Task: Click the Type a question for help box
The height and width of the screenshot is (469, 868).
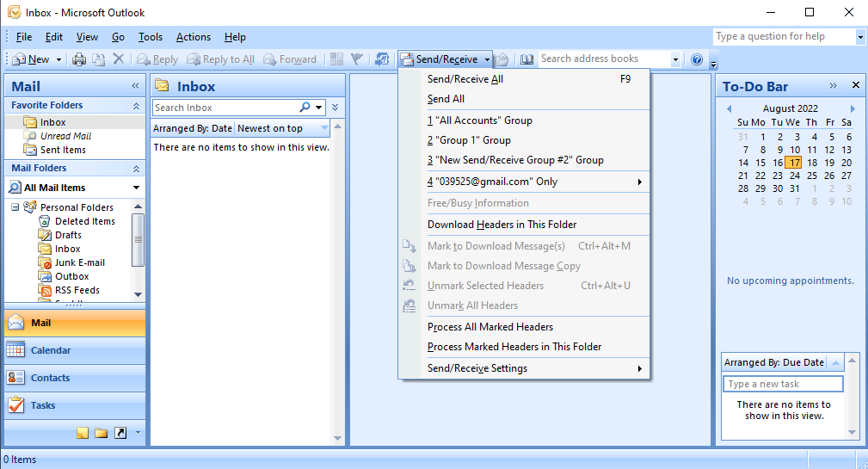Action: click(785, 36)
